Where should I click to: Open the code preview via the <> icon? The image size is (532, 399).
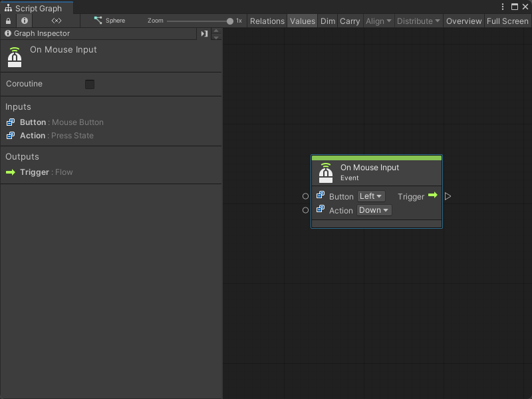pos(57,21)
